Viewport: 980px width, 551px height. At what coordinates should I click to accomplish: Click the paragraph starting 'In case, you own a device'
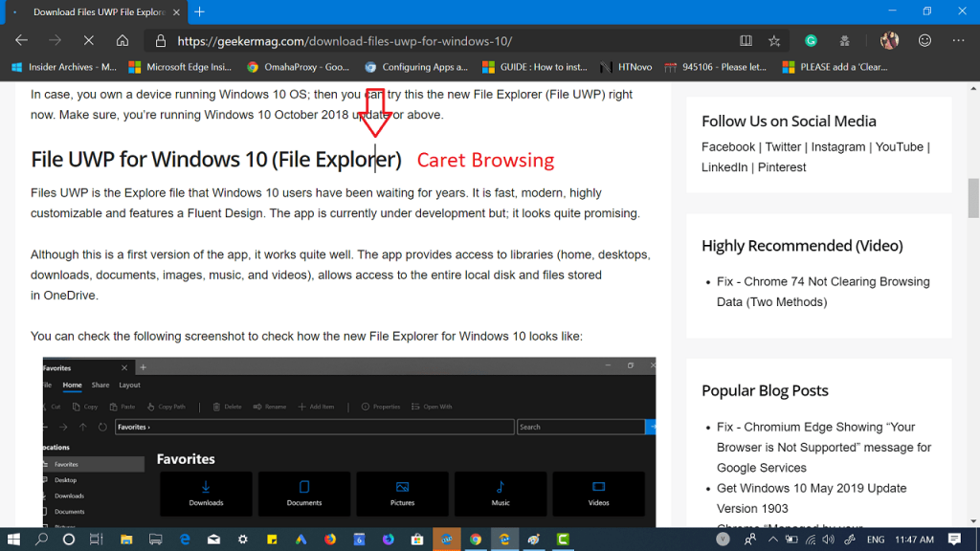coord(331,104)
